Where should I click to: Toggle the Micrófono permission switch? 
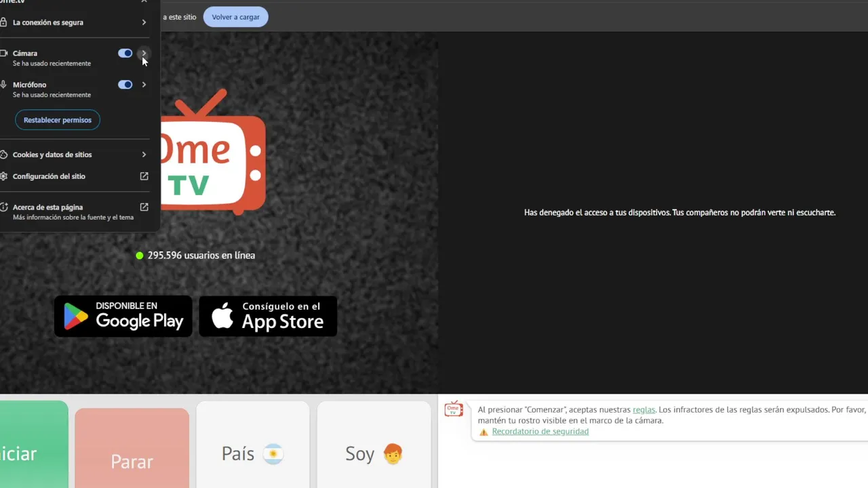tap(125, 85)
